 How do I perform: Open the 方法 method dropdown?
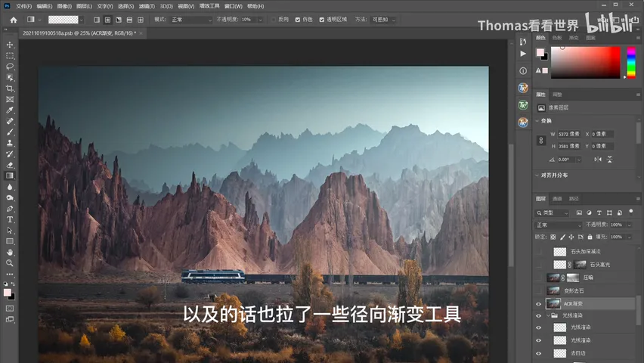383,20
